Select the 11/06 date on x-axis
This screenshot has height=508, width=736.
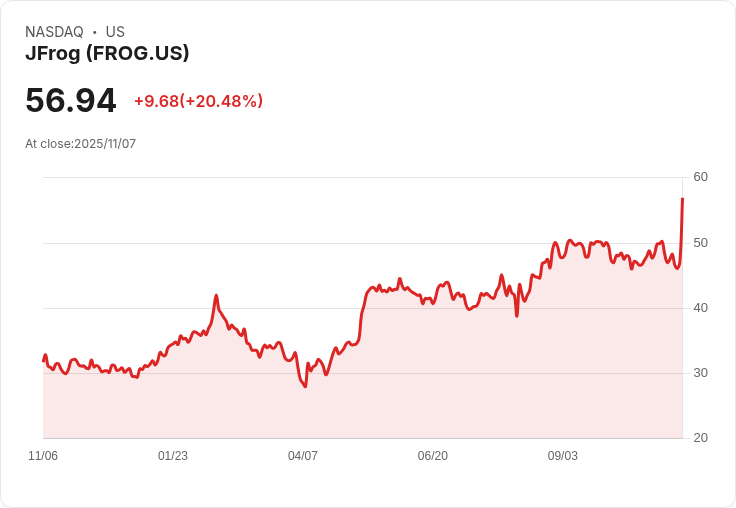43,456
